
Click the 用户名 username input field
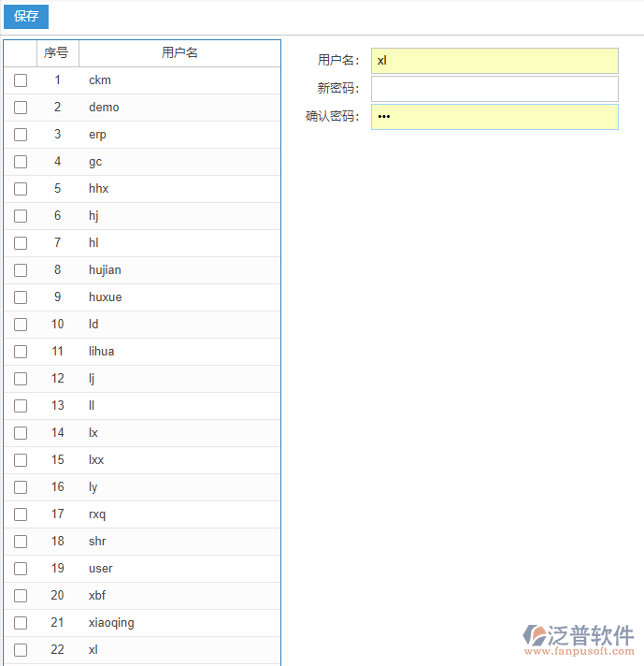coord(494,61)
